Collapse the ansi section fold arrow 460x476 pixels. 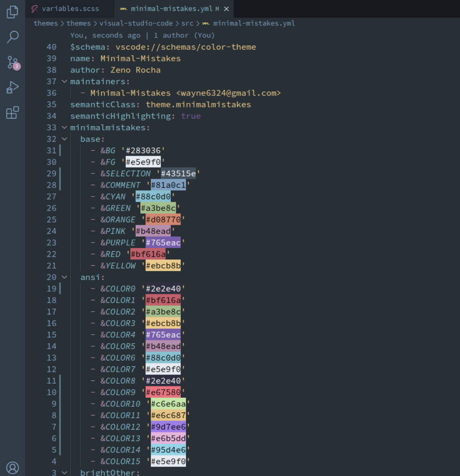[64, 277]
